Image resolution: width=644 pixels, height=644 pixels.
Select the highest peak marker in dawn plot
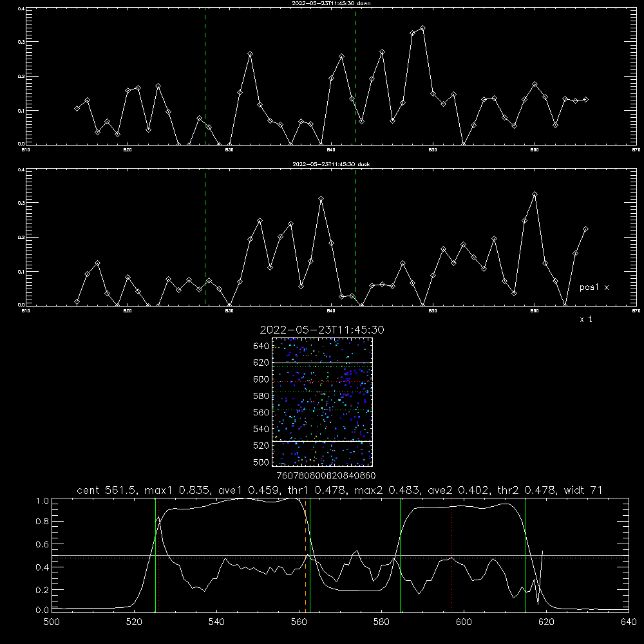[x=422, y=28]
